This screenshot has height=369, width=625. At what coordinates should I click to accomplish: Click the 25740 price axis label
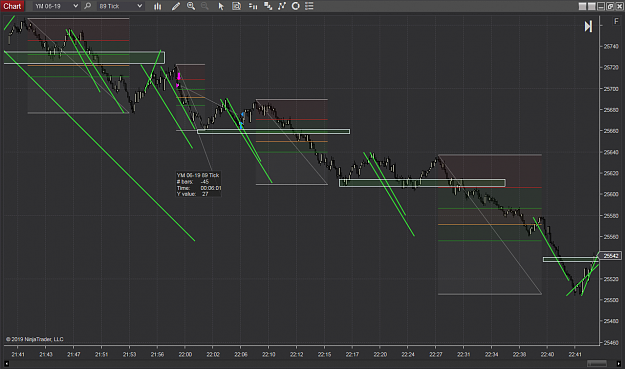click(611, 47)
